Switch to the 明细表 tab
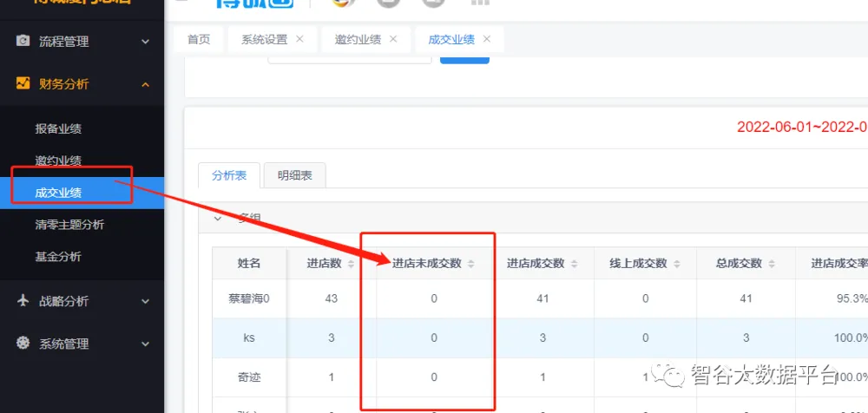Viewport: 868px width, 413px height. 294,175
